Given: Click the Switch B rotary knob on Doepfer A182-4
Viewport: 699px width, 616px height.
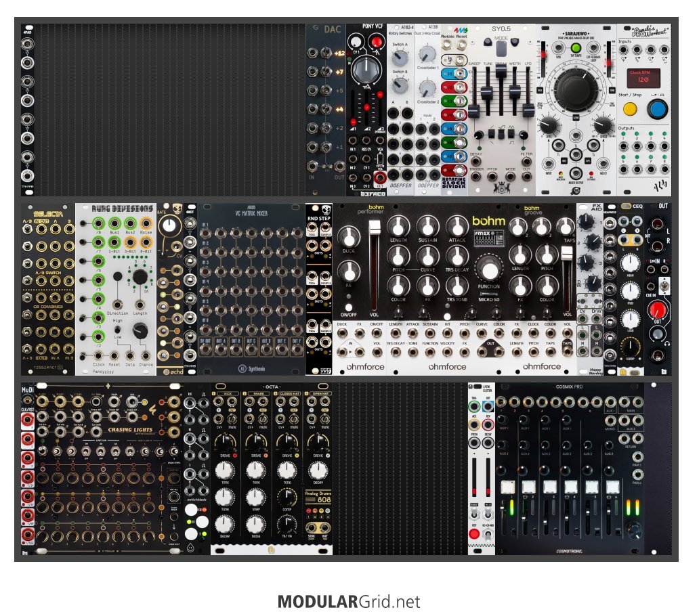Looking at the screenshot, I should [400, 85].
